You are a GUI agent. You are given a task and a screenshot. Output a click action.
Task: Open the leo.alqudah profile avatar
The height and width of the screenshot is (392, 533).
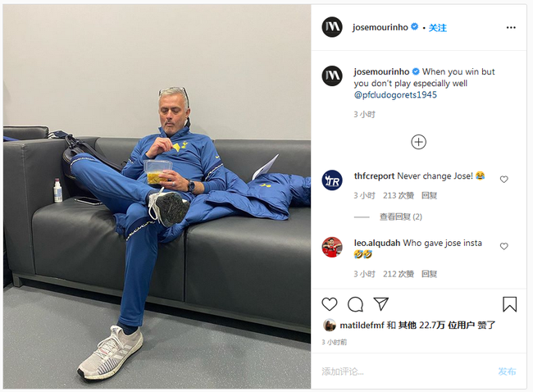tap(332, 247)
